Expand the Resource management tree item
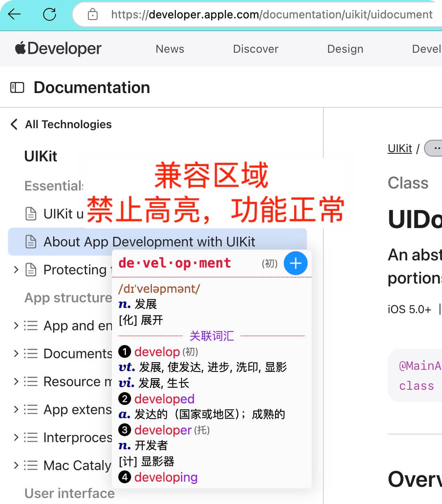Image resolution: width=442 pixels, height=504 pixels. pos(16,381)
